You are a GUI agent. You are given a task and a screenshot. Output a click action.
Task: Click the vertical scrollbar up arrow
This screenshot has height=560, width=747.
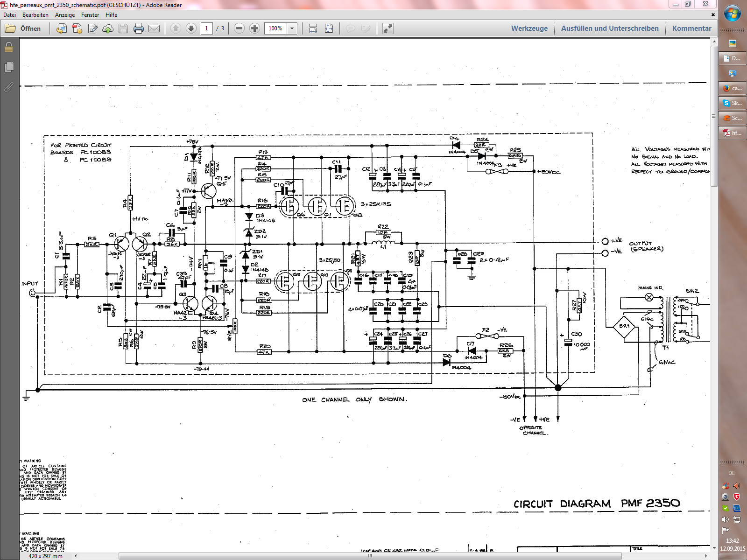(714, 42)
